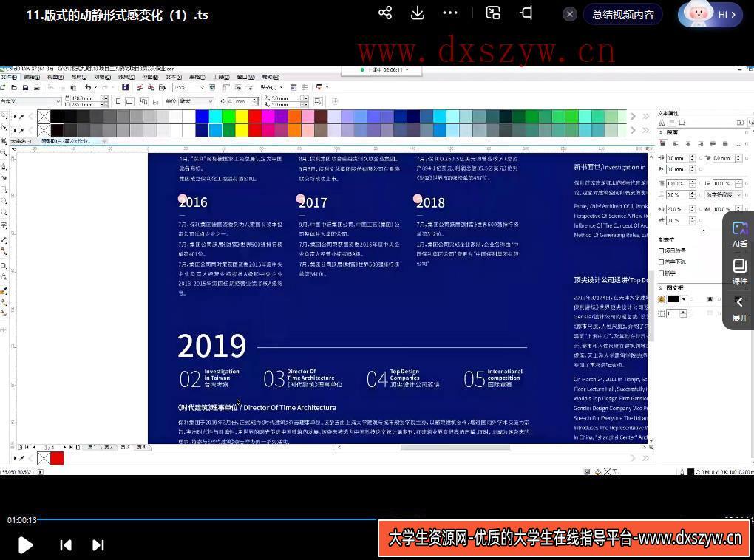Image resolution: width=754 pixels, height=560 pixels.
Task: Go to next page arrow in navigator
Action: click(65, 447)
